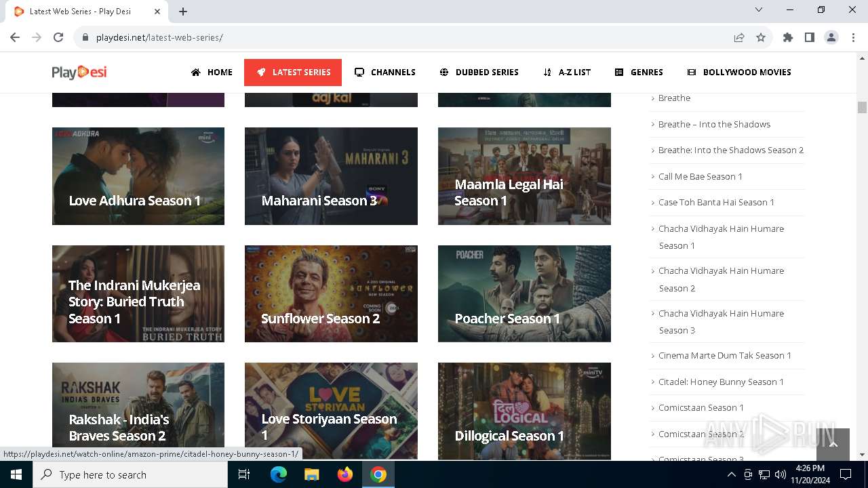This screenshot has width=868, height=488.
Task: Go back in browser history
Action: point(15,37)
